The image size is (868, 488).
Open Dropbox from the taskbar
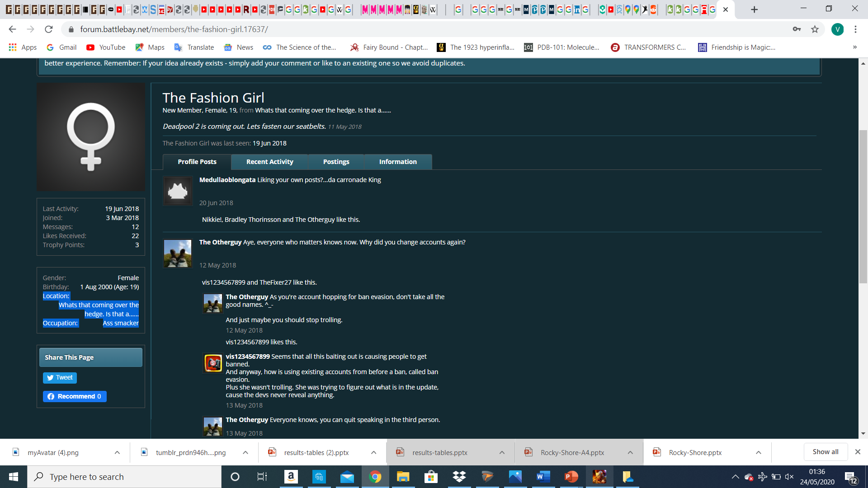[x=459, y=477]
